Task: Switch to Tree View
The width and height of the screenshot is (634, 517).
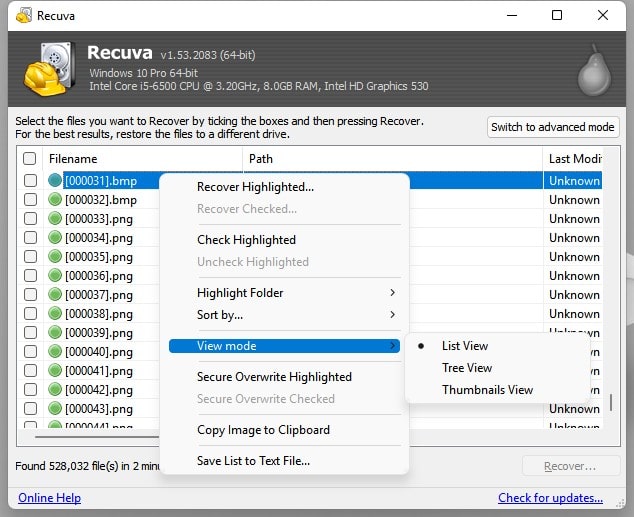Action: click(467, 368)
